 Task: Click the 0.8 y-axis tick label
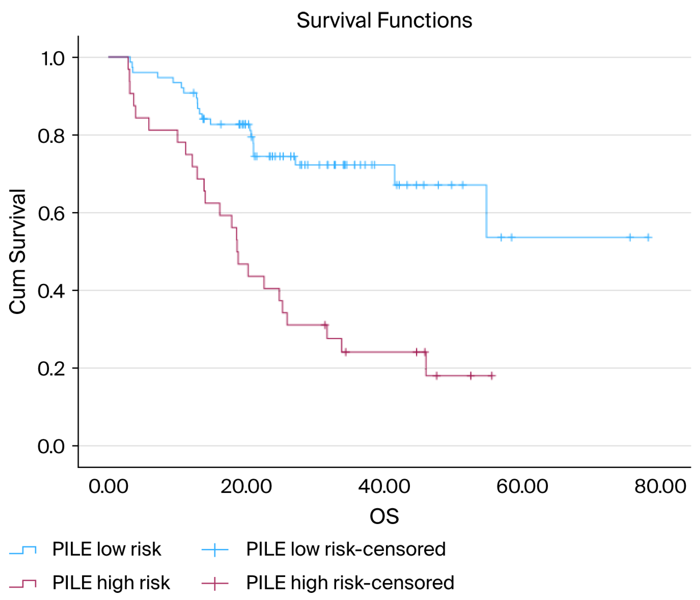click(x=51, y=136)
